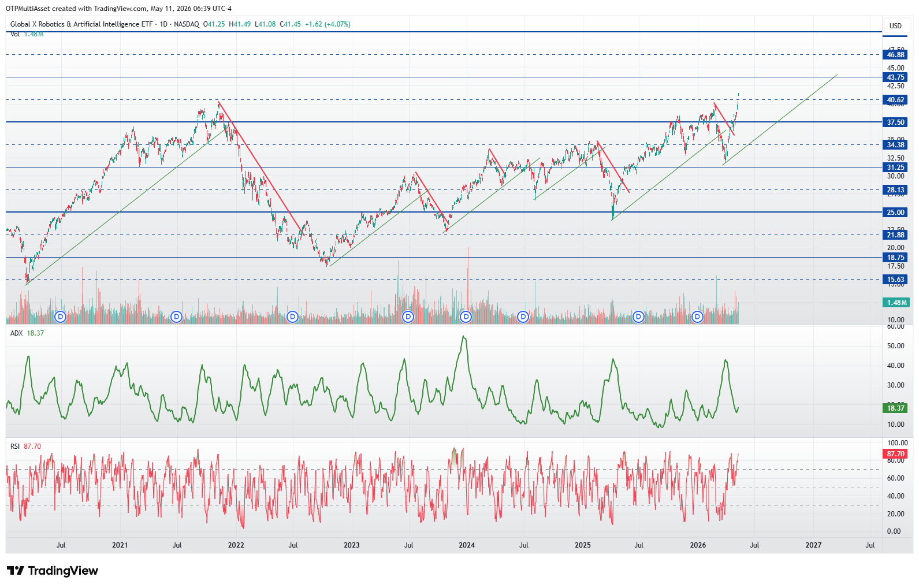Click the open price O41.25
This screenshot has height=588, width=919.
pos(214,24)
